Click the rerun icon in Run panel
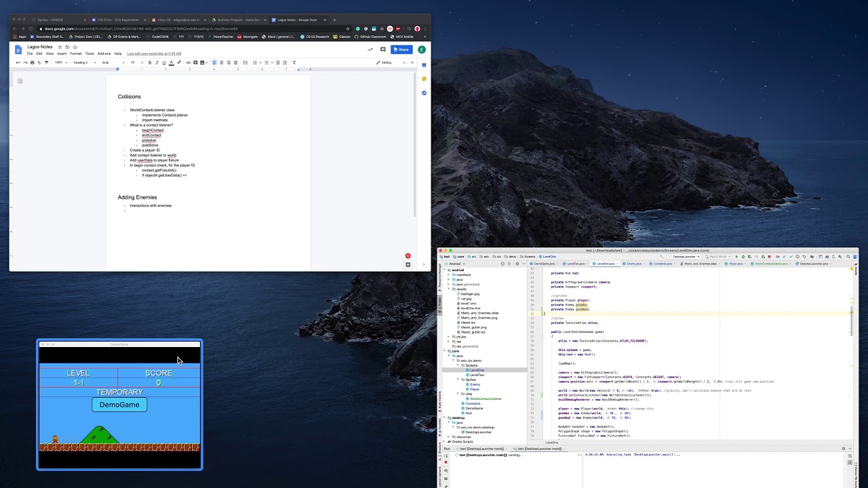Viewport: 868px width, 488px height. pos(446,455)
